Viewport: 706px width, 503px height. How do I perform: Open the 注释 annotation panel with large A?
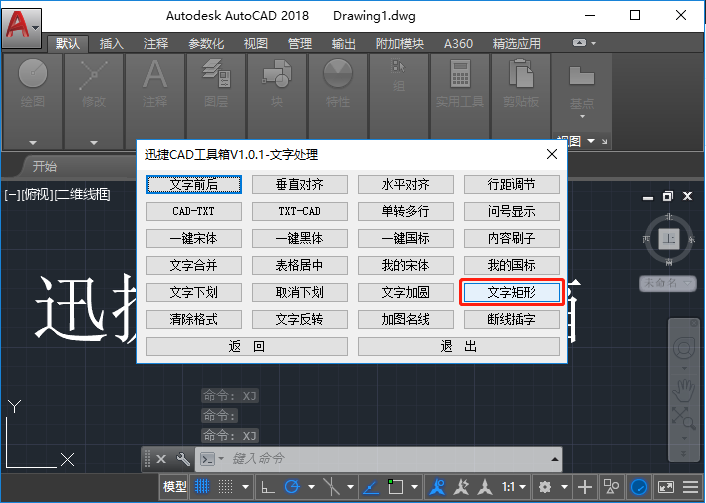click(155, 74)
